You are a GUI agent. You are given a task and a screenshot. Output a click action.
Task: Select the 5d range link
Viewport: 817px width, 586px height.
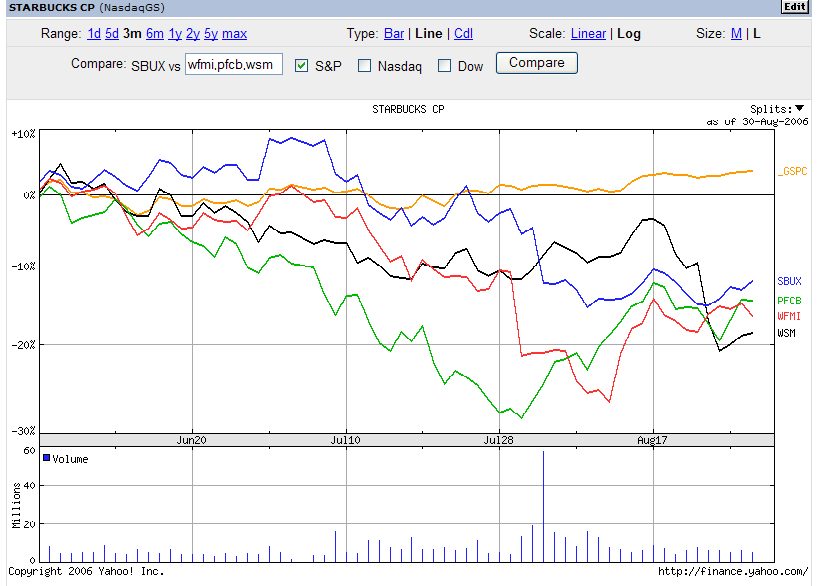[x=112, y=34]
